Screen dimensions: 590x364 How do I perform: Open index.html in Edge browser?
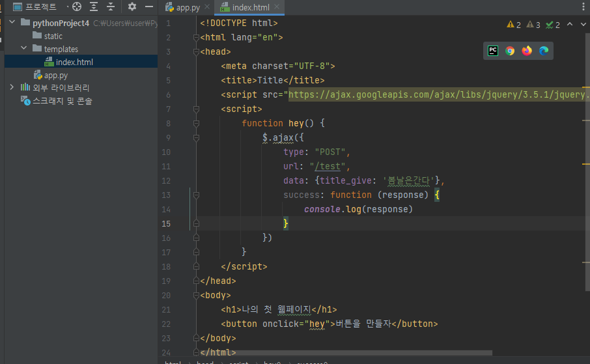click(x=544, y=51)
